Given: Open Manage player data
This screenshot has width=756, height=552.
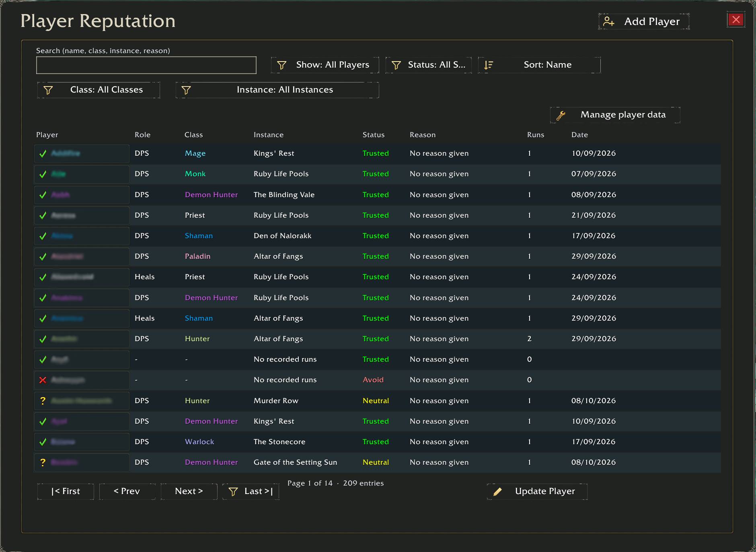Looking at the screenshot, I should 615,115.
